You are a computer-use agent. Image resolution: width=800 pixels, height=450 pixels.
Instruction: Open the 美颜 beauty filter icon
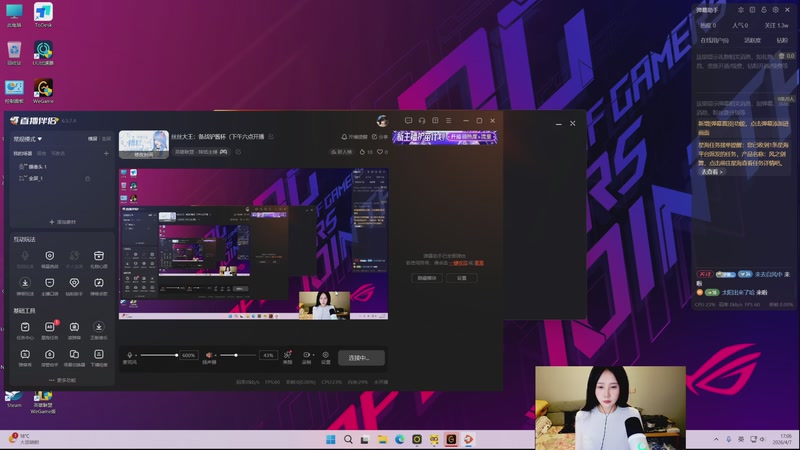point(288,357)
